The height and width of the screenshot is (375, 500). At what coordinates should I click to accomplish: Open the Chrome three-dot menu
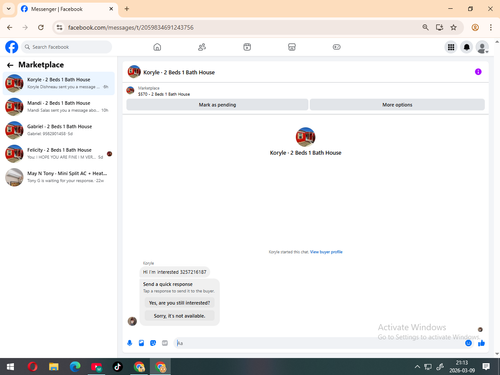point(491,27)
